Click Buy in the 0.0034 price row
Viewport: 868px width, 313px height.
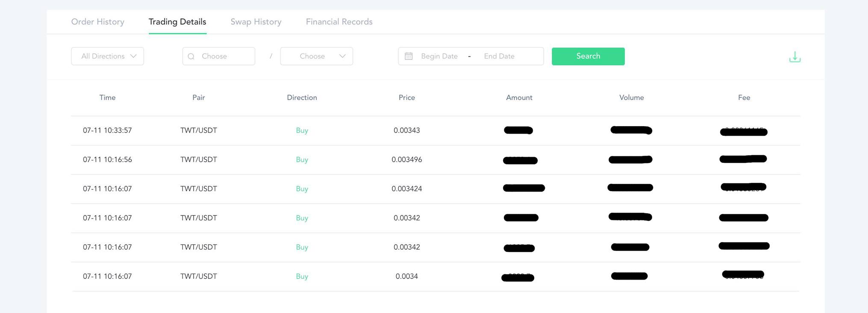tap(302, 276)
